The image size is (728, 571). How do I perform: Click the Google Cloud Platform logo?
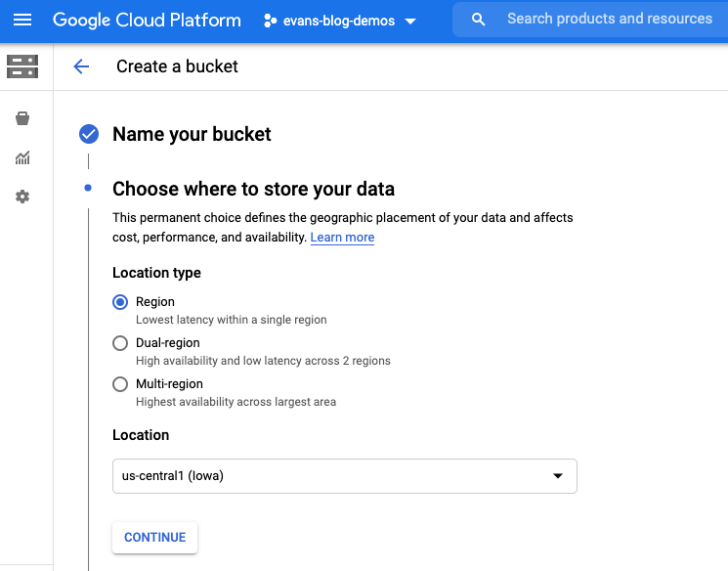click(x=147, y=21)
